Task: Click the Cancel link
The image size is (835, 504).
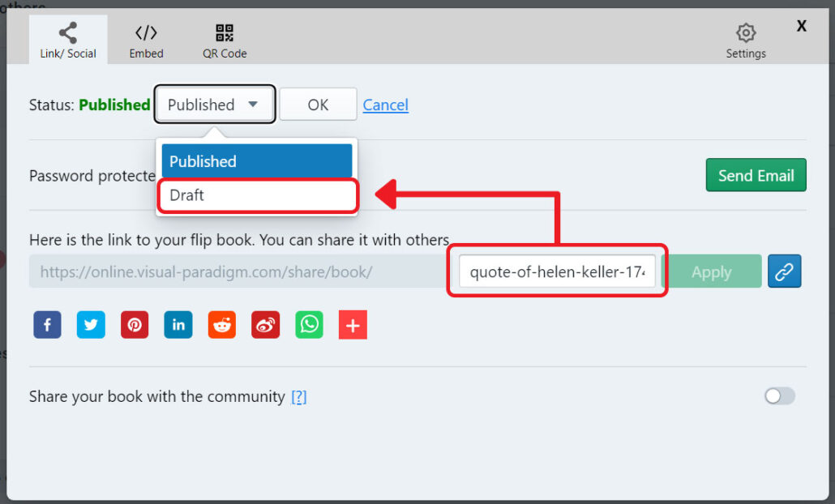Action: click(x=385, y=105)
